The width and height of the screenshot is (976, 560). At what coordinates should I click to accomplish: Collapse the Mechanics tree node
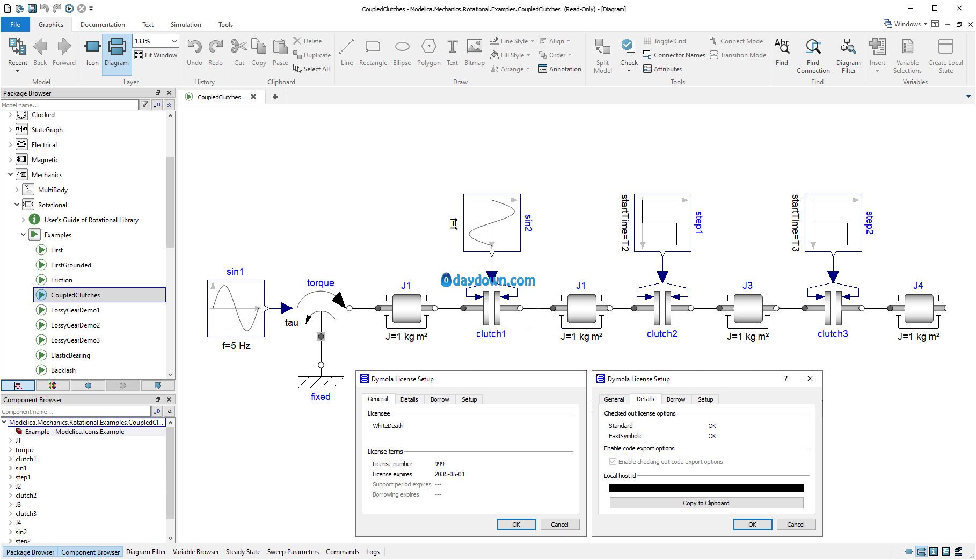click(10, 174)
